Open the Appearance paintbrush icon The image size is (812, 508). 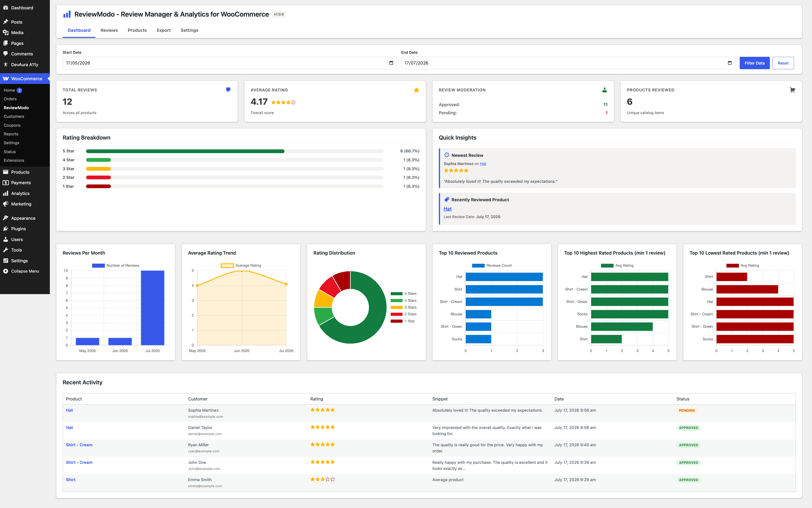tap(6, 218)
